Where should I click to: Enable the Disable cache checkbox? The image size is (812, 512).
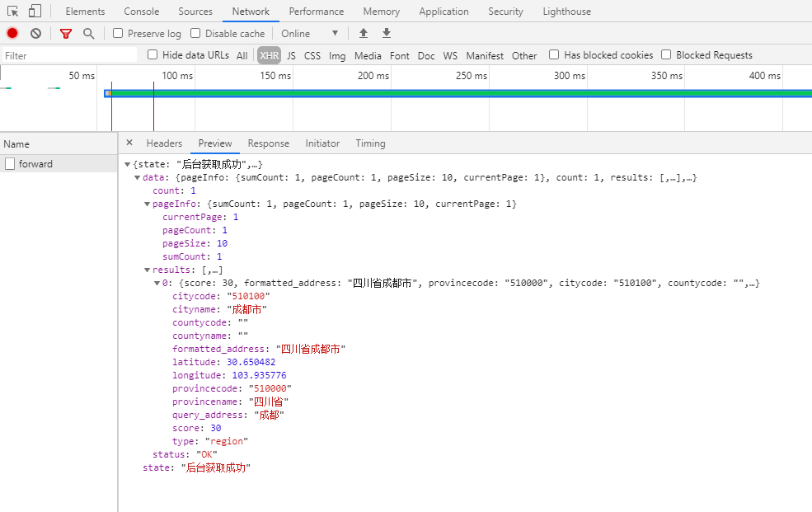pos(195,33)
